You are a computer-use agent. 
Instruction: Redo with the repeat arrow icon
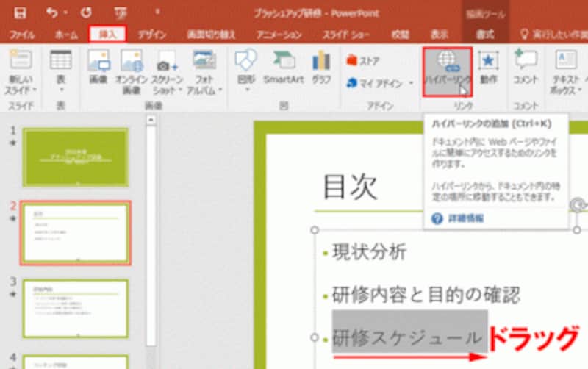tap(86, 12)
